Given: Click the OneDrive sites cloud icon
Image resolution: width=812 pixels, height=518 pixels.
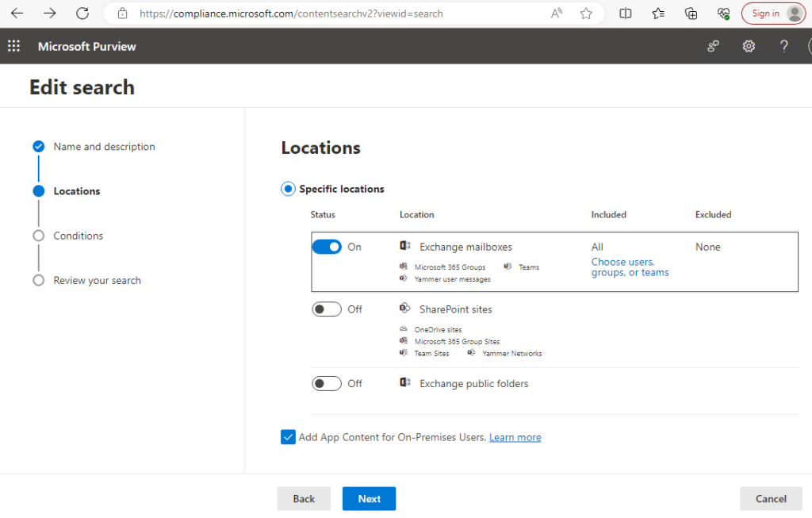Looking at the screenshot, I should (404, 329).
